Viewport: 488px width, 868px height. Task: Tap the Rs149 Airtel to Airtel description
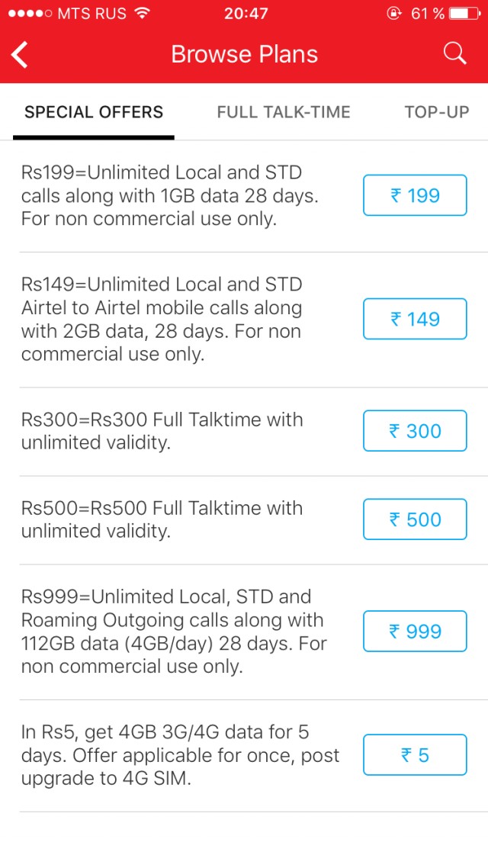click(162, 319)
